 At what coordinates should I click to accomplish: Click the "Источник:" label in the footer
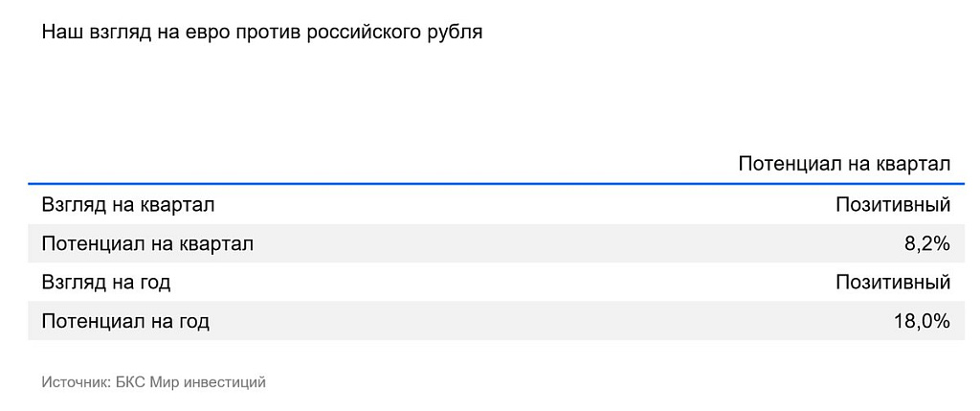point(76,382)
